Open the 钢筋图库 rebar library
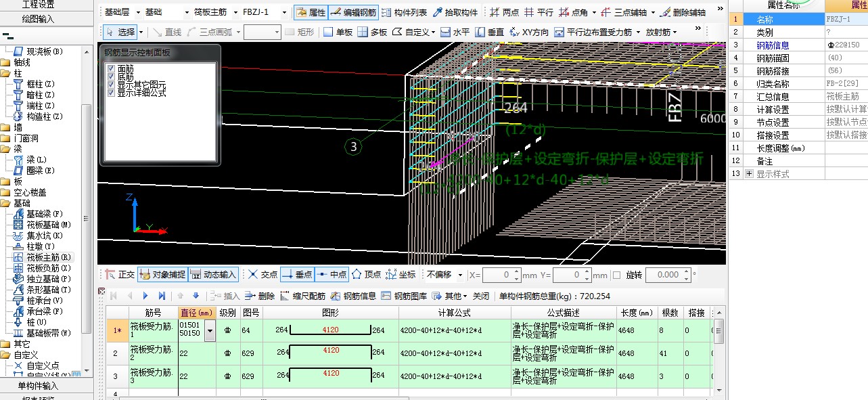The height and width of the screenshot is (400, 868). point(405,296)
